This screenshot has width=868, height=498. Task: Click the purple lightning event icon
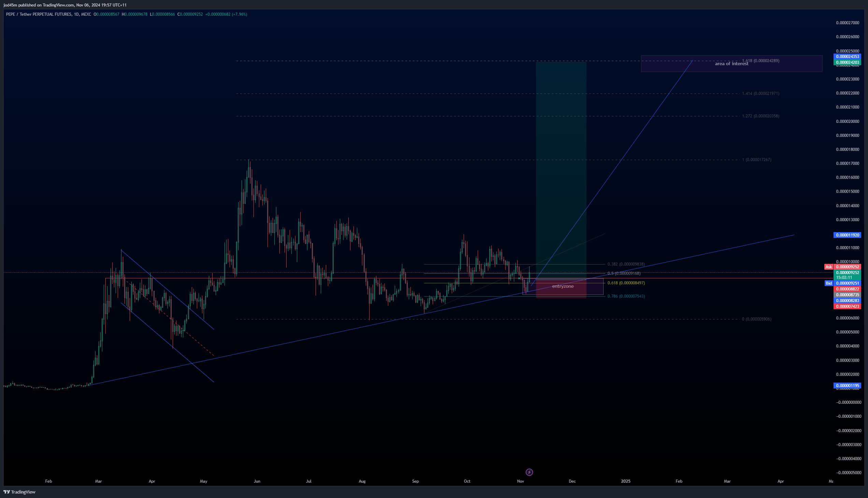tap(529, 472)
